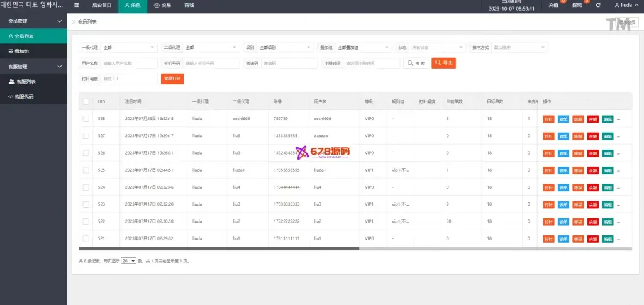Viewport: 644px width, 305px height.
Task: Click the 用户名称 input field
Action: click(x=129, y=63)
